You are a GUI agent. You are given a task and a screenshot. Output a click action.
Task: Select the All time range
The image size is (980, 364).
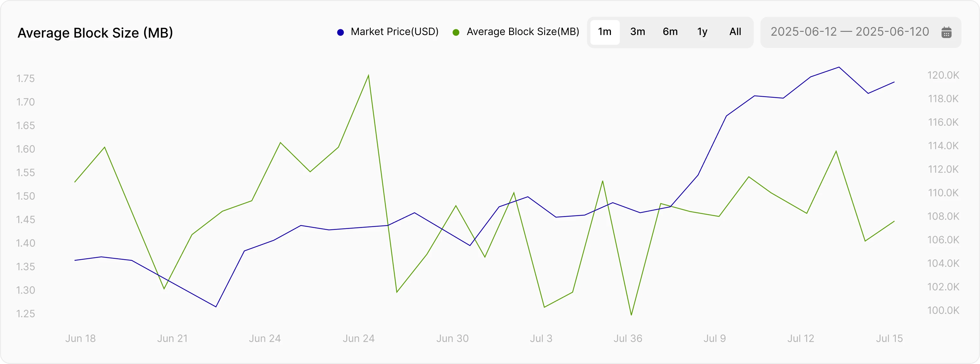coord(735,32)
